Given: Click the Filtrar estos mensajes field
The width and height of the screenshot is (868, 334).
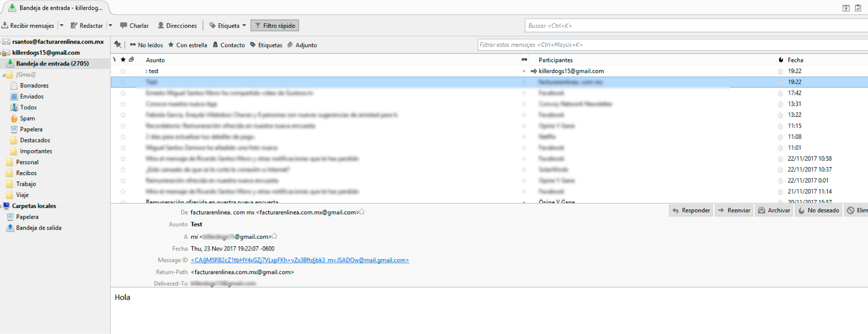Looking at the screenshot, I should 673,45.
